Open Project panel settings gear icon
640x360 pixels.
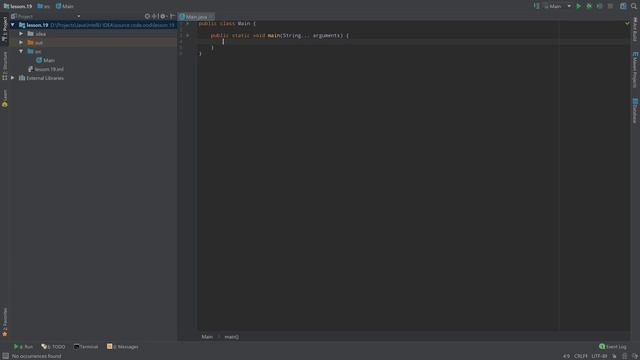[163, 16]
